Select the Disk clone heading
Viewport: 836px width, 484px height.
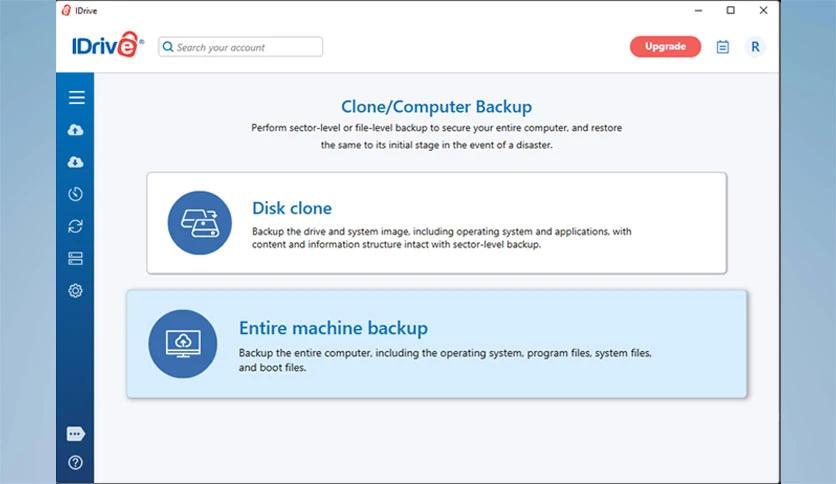point(292,208)
